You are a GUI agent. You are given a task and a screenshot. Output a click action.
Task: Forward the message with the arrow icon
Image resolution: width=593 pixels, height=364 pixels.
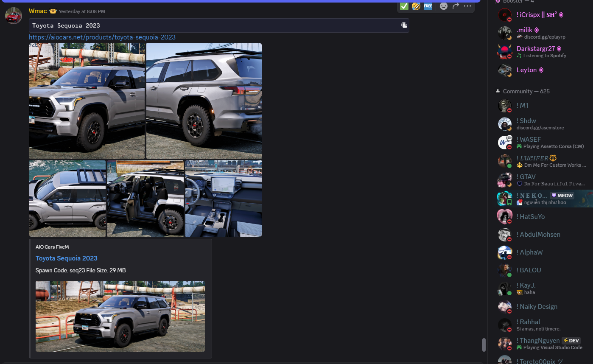tap(456, 6)
